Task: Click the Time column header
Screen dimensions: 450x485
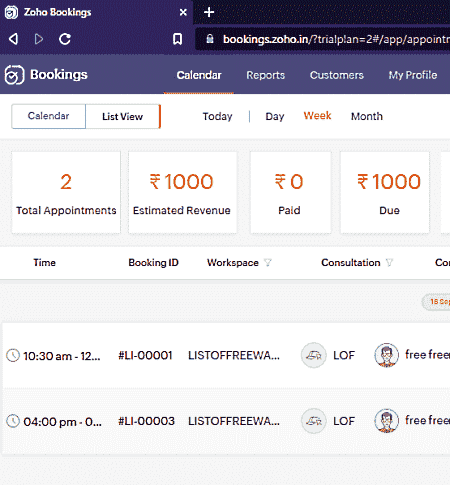Action: [x=44, y=263]
